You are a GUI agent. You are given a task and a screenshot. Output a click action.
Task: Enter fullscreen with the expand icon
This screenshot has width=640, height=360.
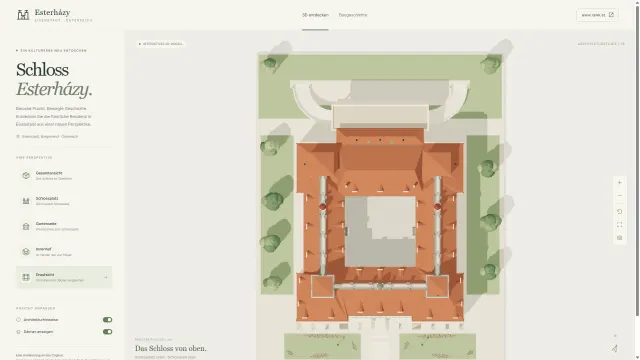620,224
